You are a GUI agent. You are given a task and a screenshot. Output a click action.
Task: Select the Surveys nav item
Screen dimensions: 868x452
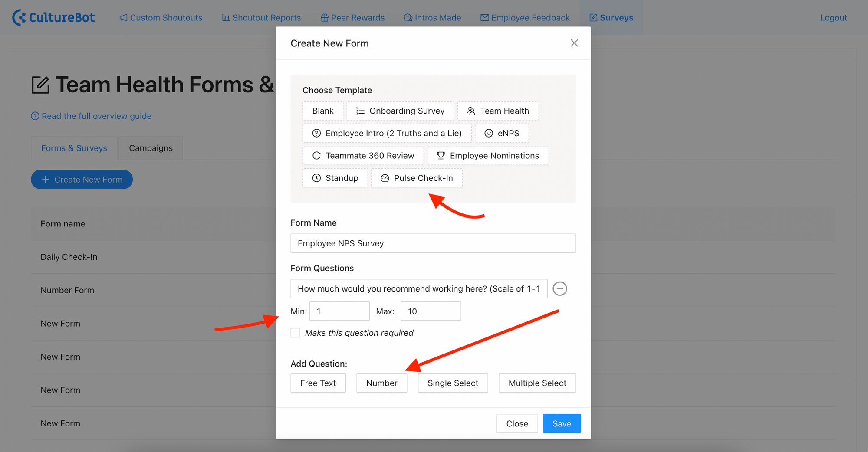611,18
